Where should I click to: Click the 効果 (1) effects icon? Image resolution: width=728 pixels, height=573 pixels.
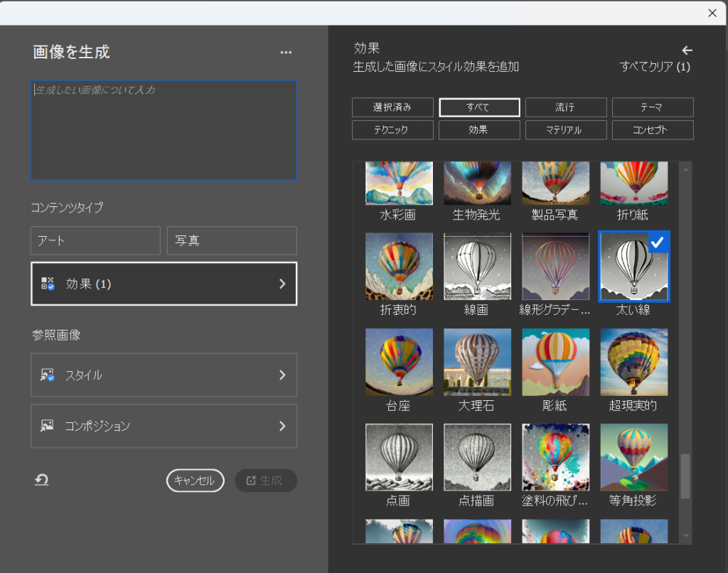click(x=48, y=284)
